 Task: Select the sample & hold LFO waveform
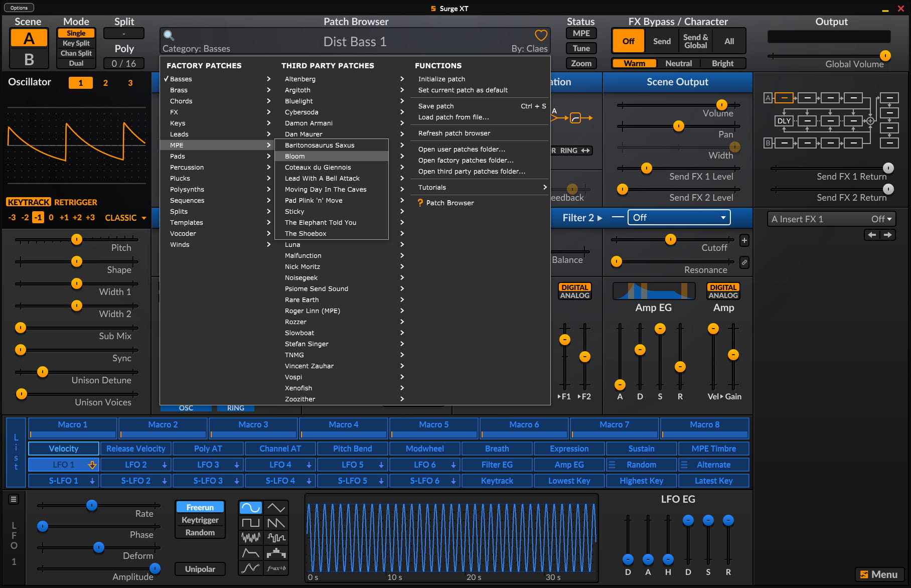coord(276,538)
